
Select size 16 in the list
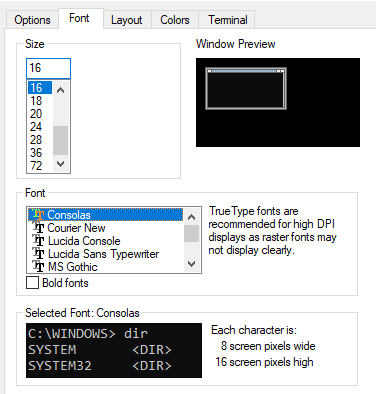(x=40, y=88)
